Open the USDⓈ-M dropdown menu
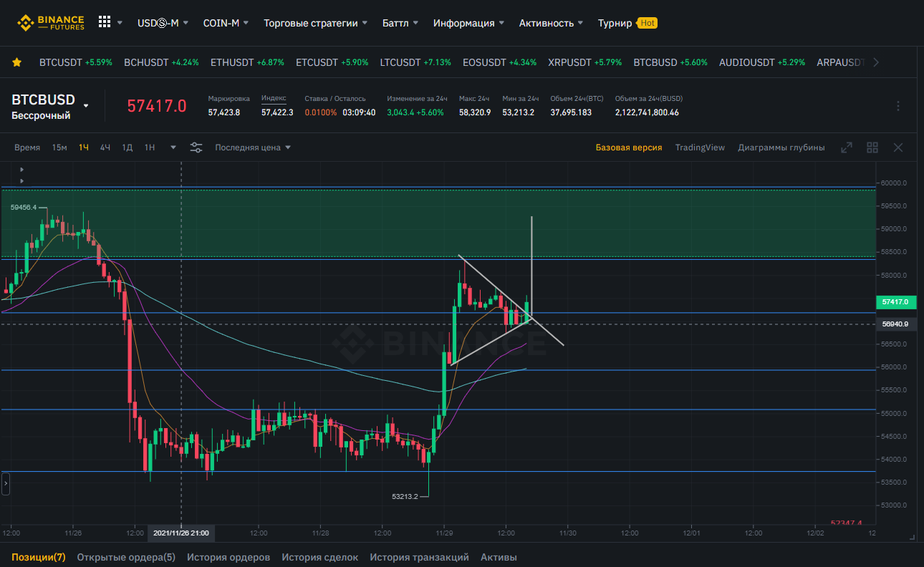 tap(163, 23)
